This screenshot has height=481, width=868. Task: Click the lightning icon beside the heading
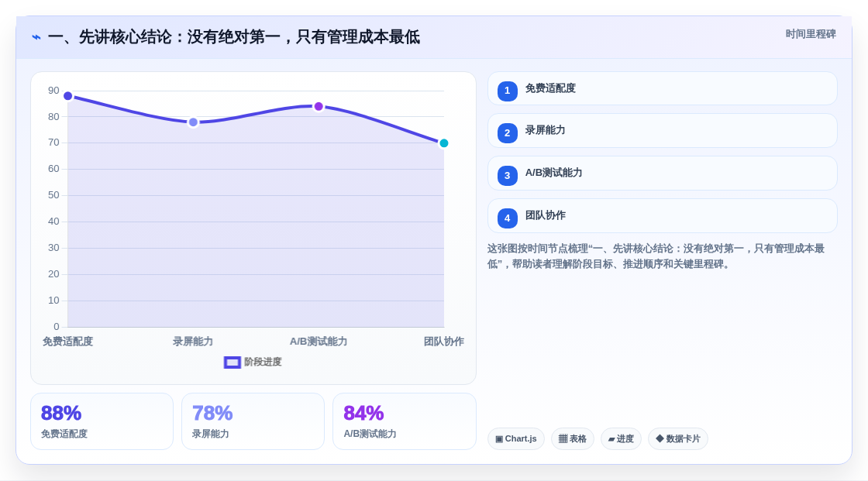tap(36, 37)
